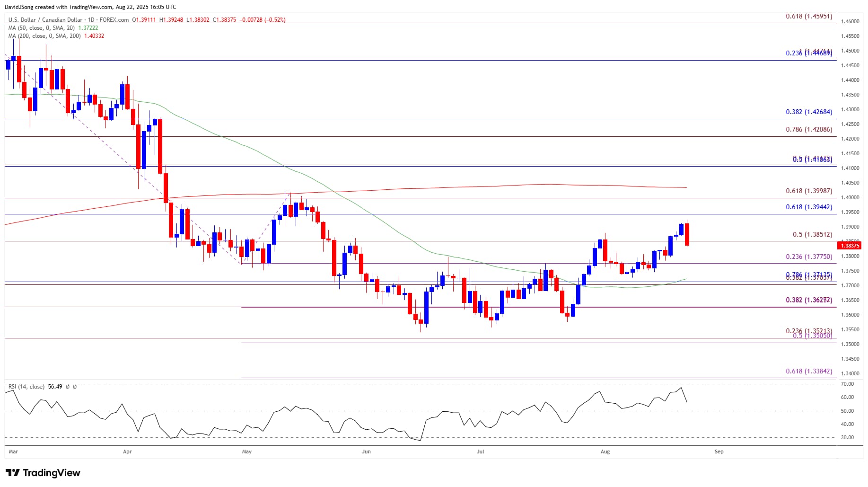Viewport: 868px width, 487px height.
Task: Click the 56.49 RSI value
Action: tap(55, 387)
